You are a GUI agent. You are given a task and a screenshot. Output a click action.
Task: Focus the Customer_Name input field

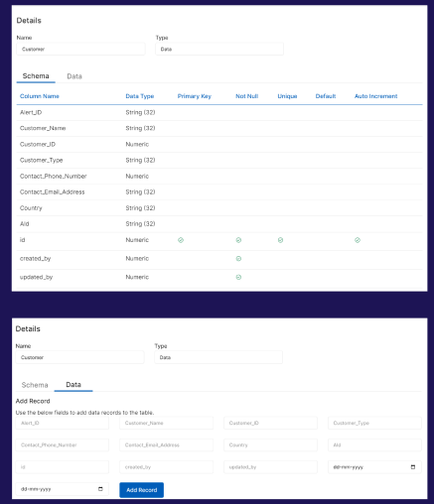click(x=166, y=423)
